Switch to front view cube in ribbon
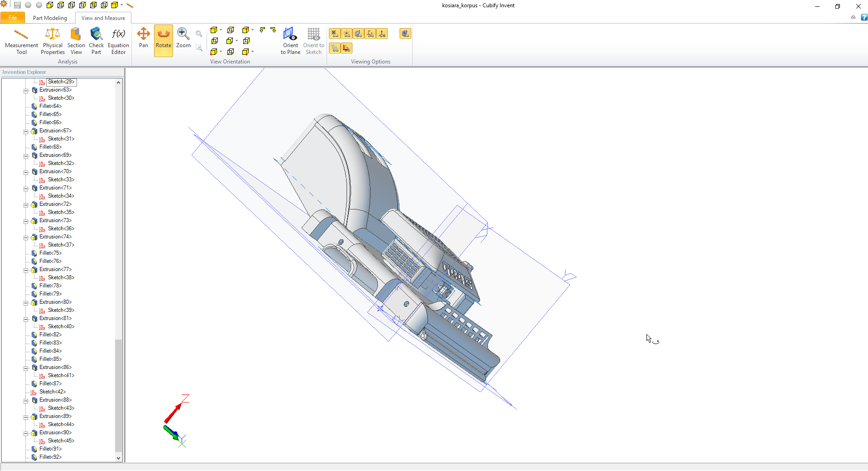The width and height of the screenshot is (868, 471). [x=230, y=41]
